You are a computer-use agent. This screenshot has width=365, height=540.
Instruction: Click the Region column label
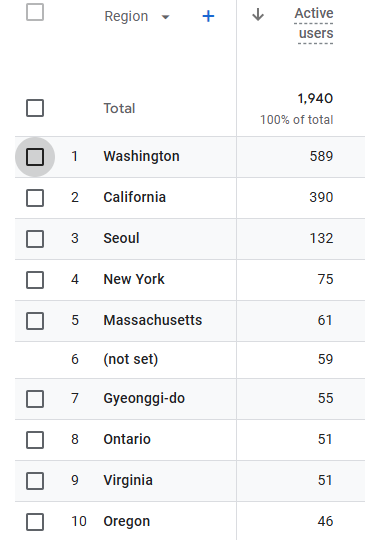pyautogui.click(x=126, y=16)
